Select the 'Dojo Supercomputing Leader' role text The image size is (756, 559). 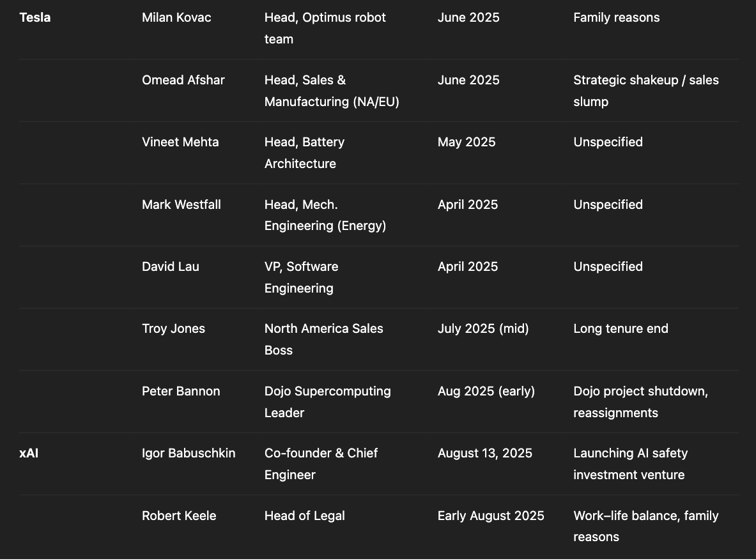click(x=327, y=401)
